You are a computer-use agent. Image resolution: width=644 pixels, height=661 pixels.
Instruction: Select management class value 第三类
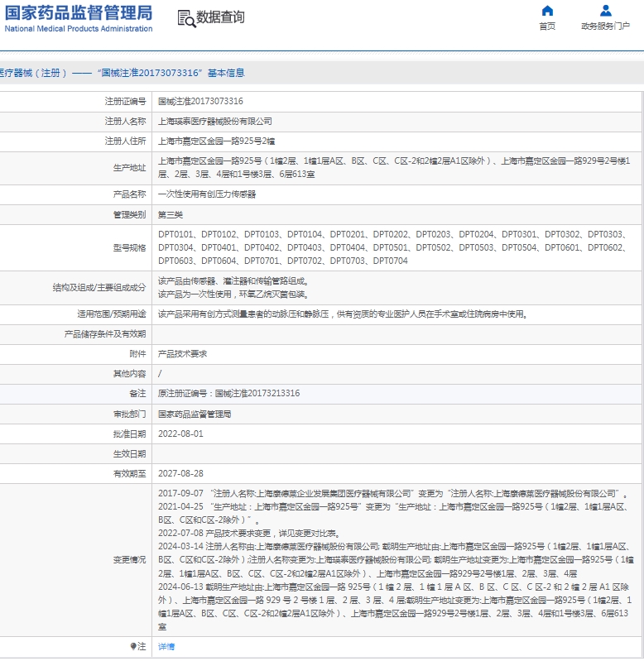coord(171,215)
